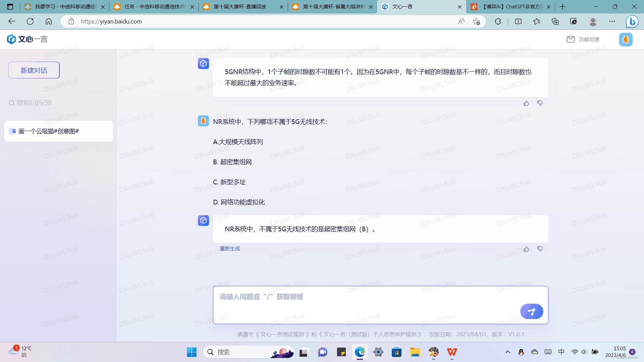Open user avatar at top right of page
Viewport: 644px width, 362px height.
click(626, 39)
